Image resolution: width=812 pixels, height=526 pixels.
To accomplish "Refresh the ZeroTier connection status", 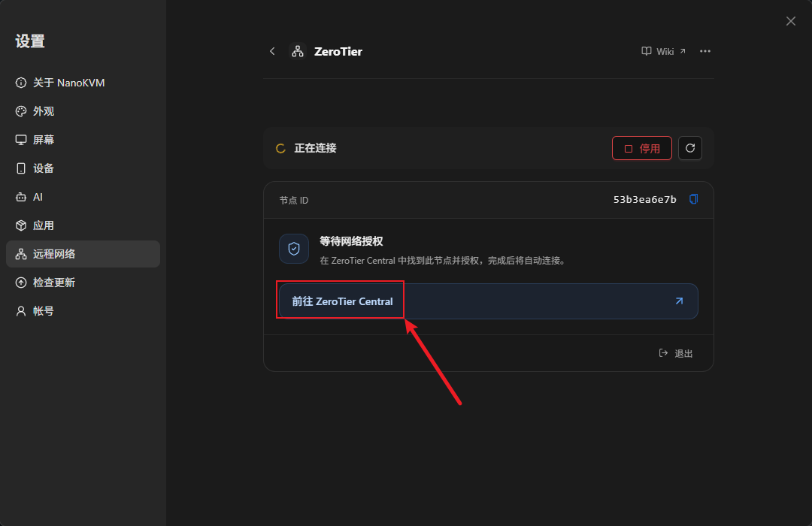I will pyautogui.click(x=689, y=148).
